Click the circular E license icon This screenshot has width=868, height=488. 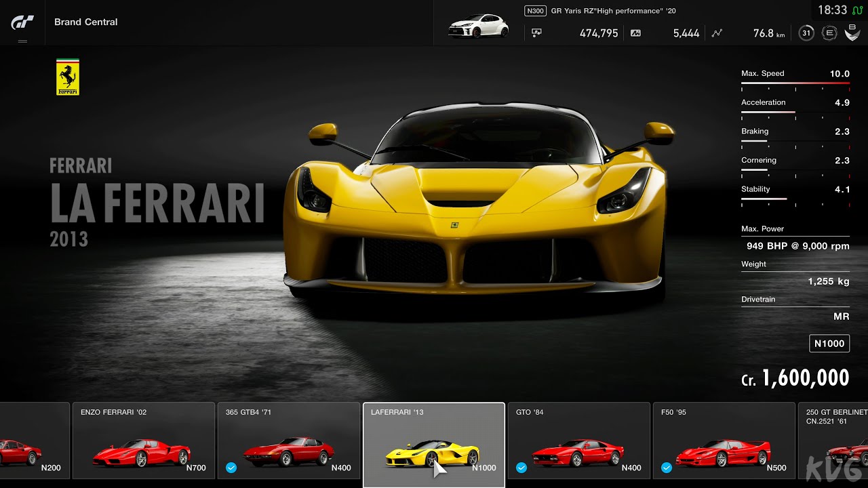click(x=829, y=33)
